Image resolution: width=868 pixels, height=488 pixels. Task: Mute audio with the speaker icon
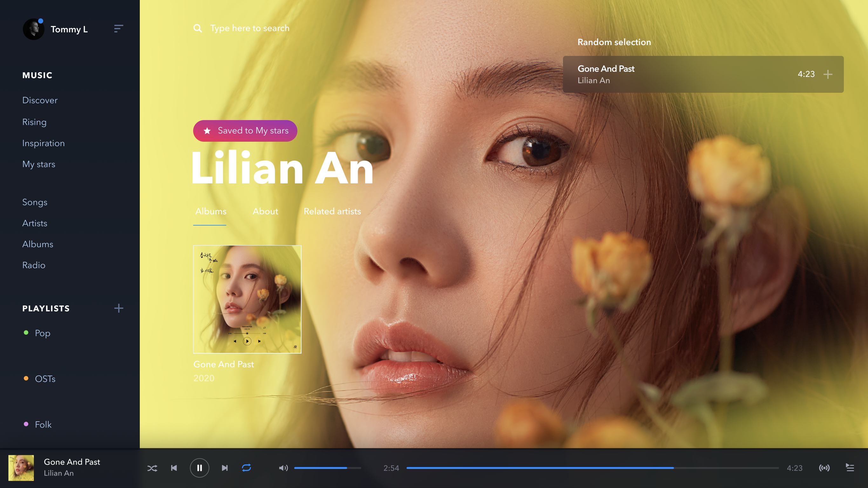coord(283,468)
